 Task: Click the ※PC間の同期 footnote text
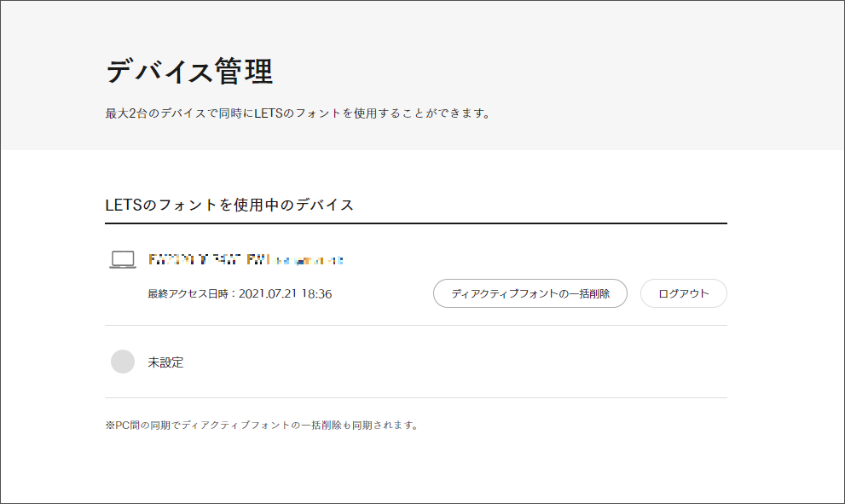tap(261, 425)
